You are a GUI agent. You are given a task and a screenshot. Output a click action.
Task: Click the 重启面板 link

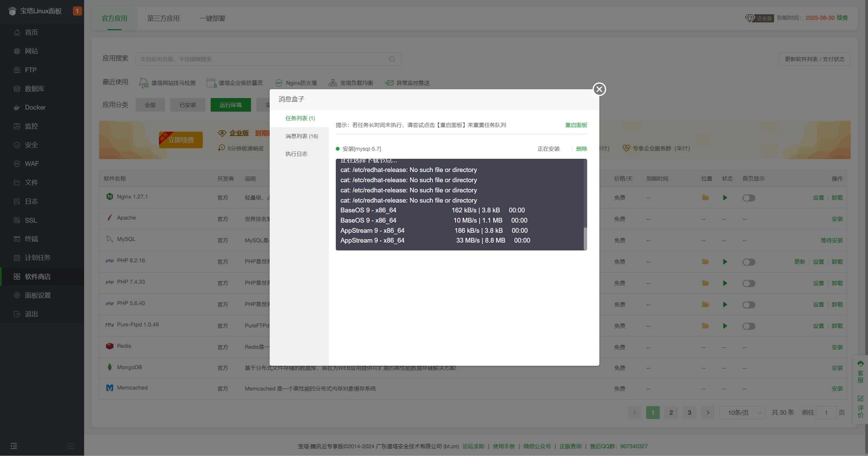pyautogui.click(x=576, y=125)
